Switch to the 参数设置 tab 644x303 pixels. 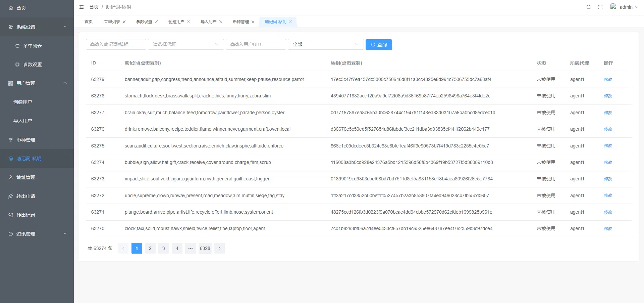(144, 22)
